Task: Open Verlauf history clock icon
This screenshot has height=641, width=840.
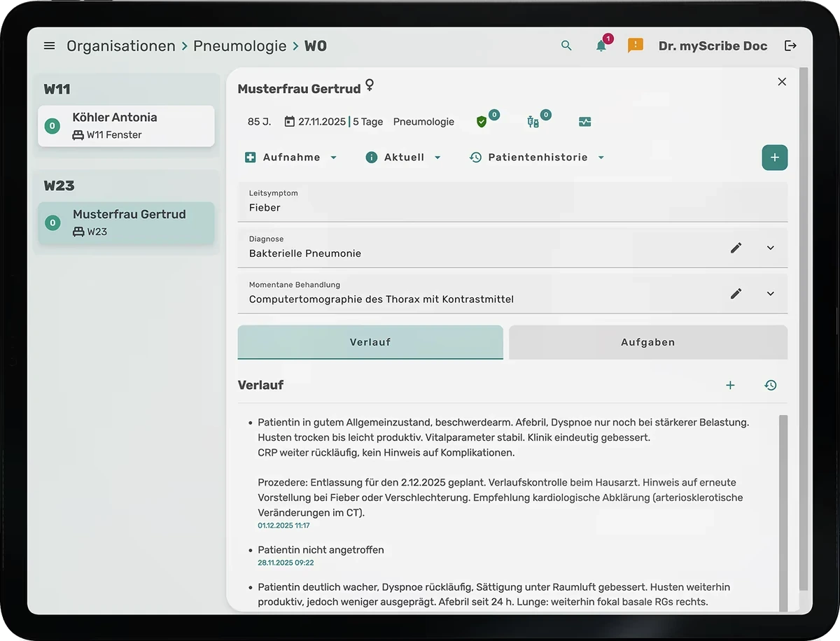Action: pyautogui.click(x=771, y=385)
